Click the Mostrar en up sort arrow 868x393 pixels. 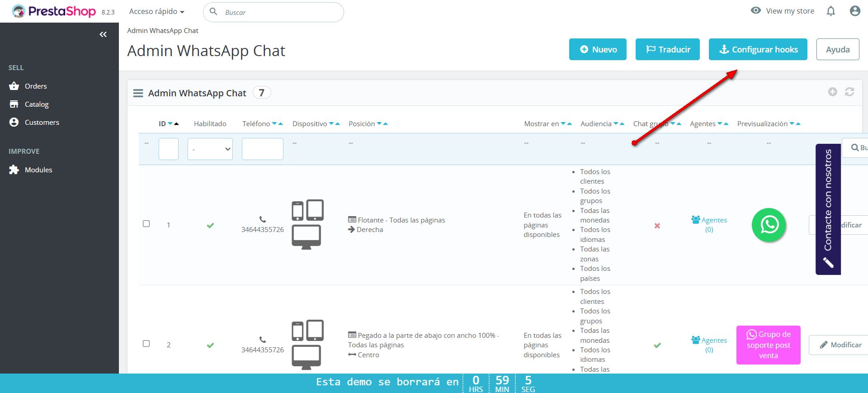570,124
